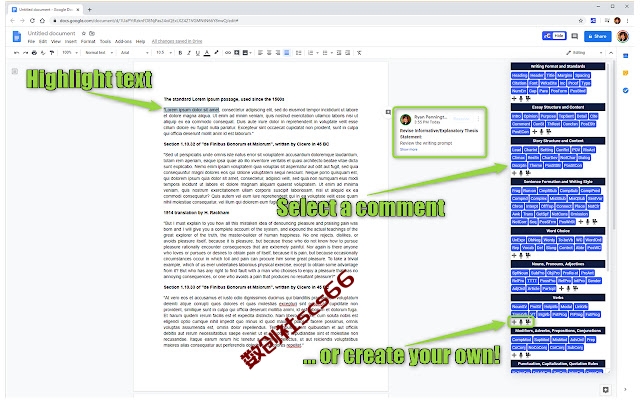The image size is (640, 400).
Task: Click the Heading comment button
Action: pyautogui.click(x=519, y=76)
